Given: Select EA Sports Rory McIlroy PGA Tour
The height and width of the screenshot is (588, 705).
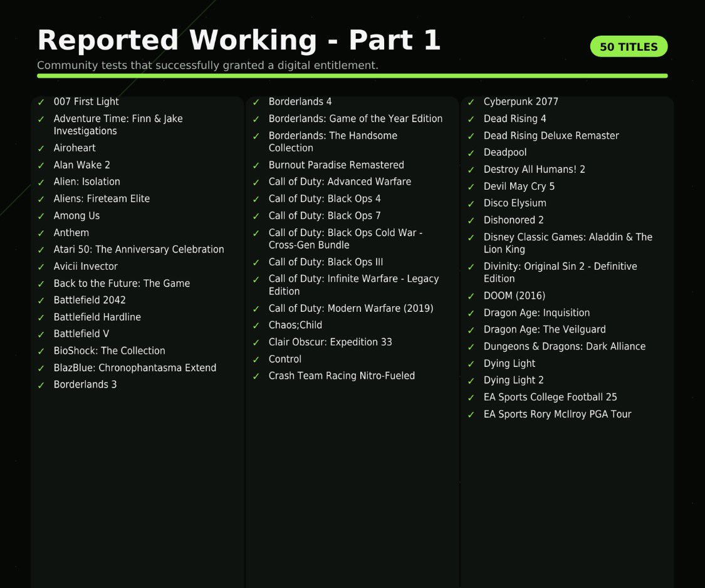Looking at the screenshot, I should 557,414.
